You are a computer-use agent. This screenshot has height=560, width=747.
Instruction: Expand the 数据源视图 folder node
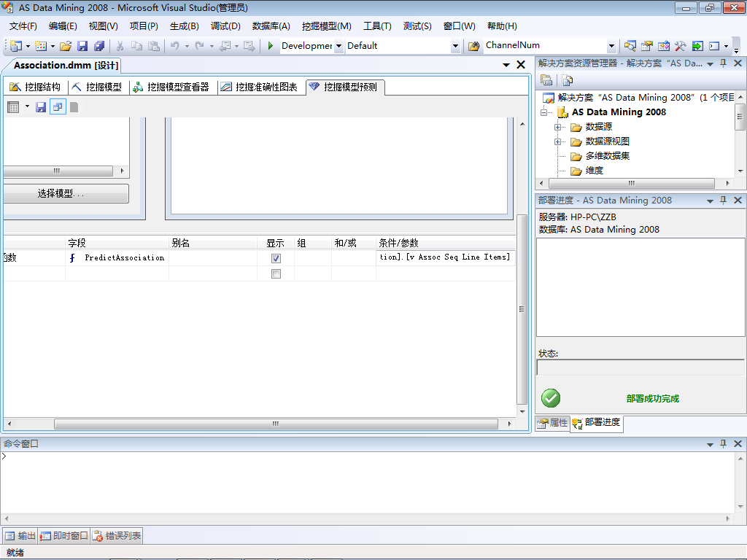click(x=557, y=142)
